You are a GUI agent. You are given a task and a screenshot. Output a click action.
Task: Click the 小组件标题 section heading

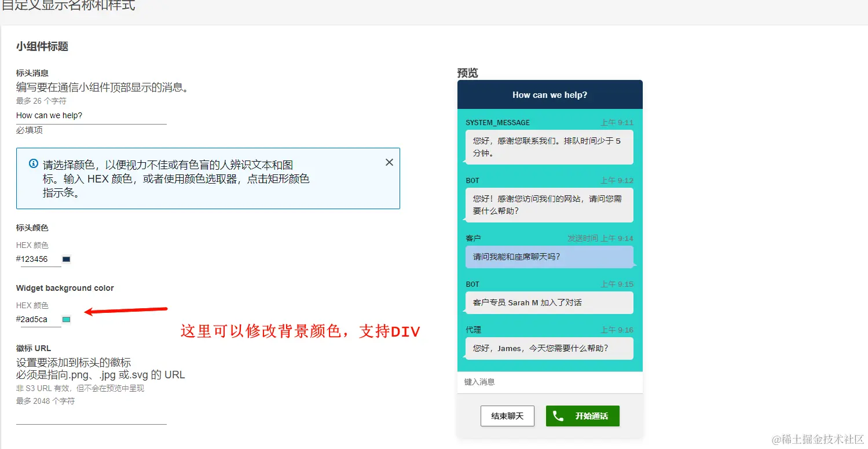(x=42, y=46)
